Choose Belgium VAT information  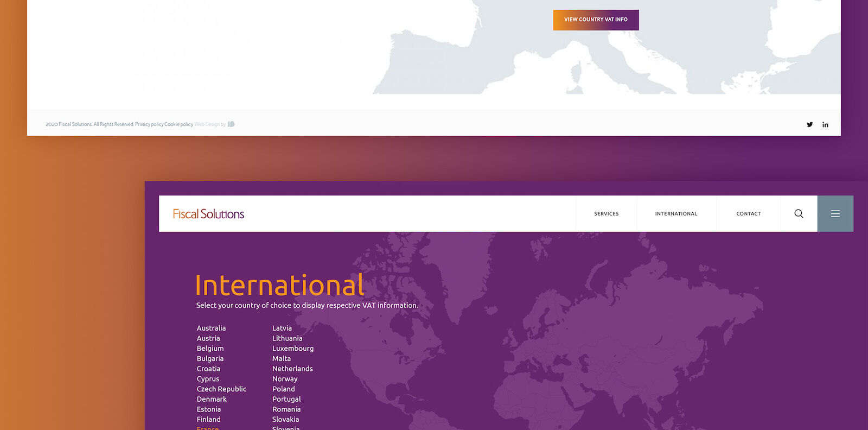210,349
